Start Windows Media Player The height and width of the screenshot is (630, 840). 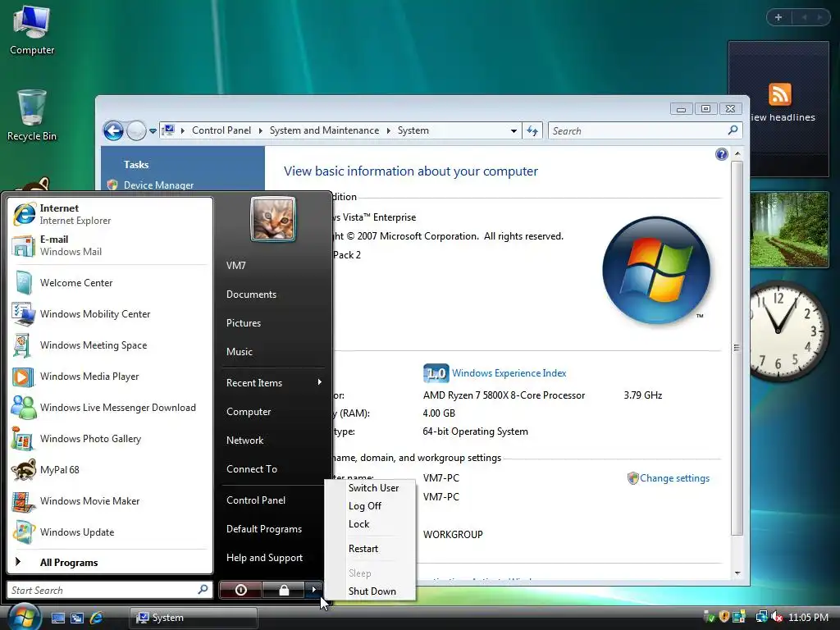110,376
